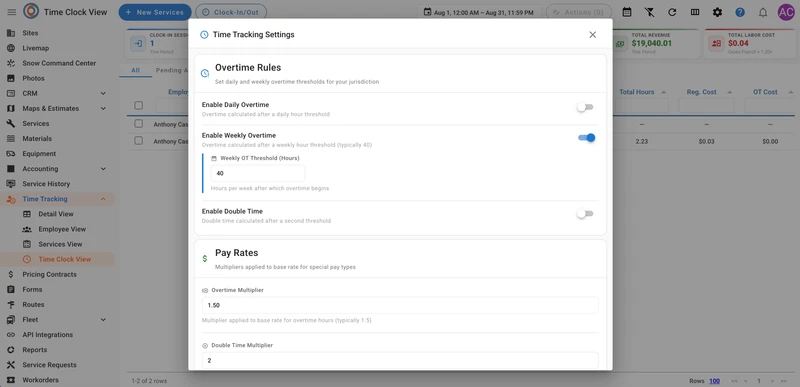The image size is (800, 387).
Task: Click the Snow Command Center snowflake icon
Action: coord(11,63)
